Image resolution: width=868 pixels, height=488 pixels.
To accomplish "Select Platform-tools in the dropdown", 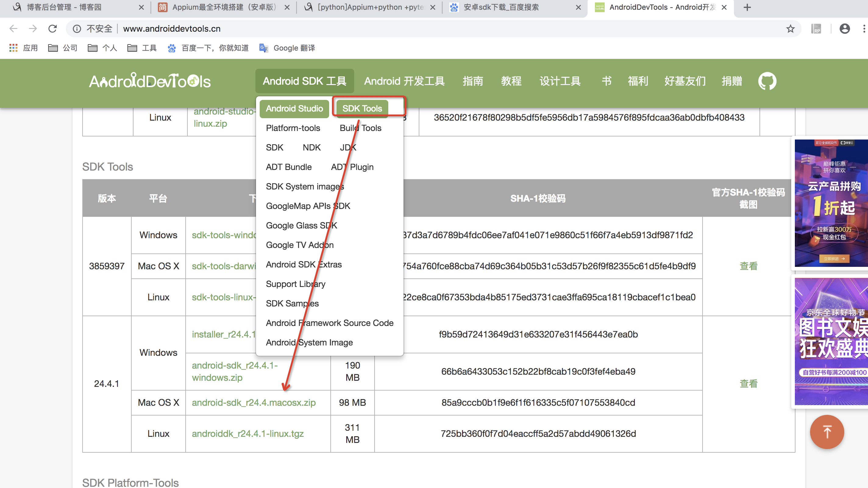I will [293, 128].
